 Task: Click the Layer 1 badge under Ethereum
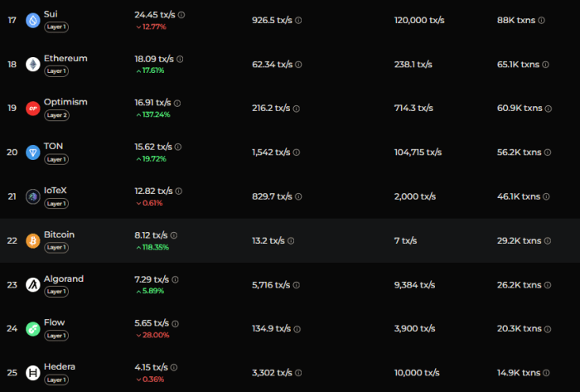[56, 71]
